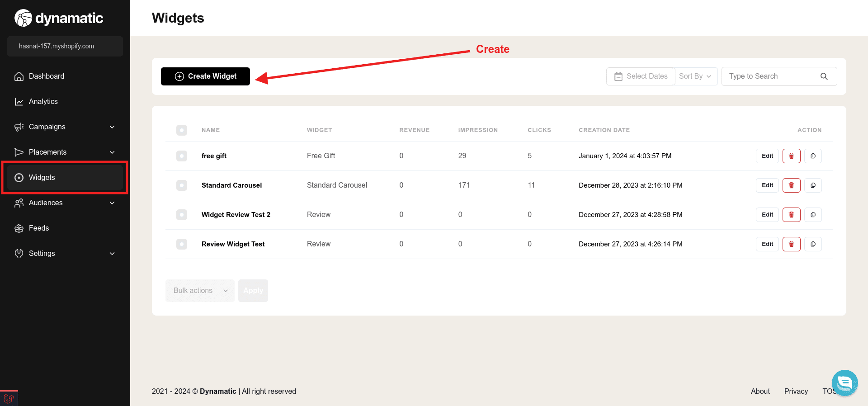Expand the Audiences submenu
868x406 pixels.
point(112,203)
